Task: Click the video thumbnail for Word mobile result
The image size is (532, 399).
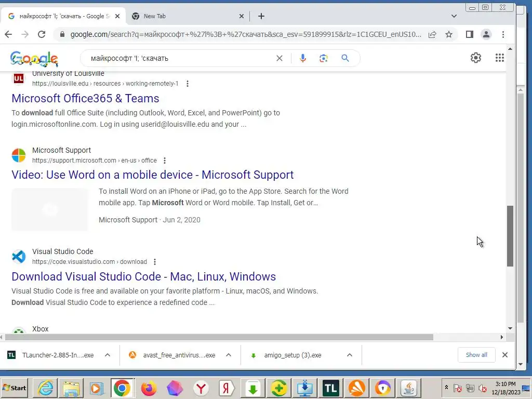Action: click(49, 210)
